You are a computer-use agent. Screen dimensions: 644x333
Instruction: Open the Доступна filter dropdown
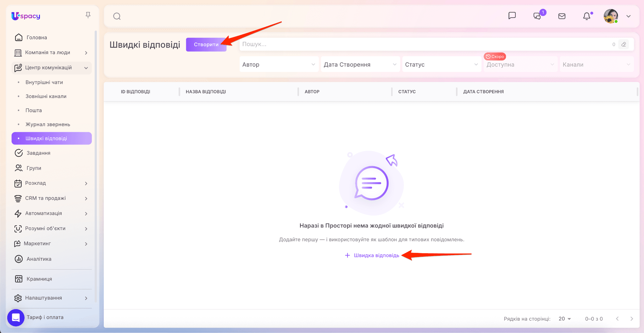(520, 64)
